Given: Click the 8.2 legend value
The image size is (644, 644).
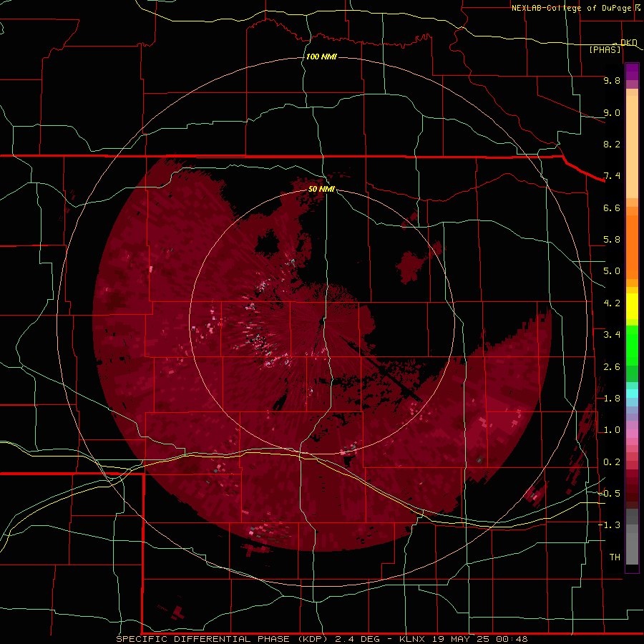Looking at the screenshot, I should pos(612,144).
